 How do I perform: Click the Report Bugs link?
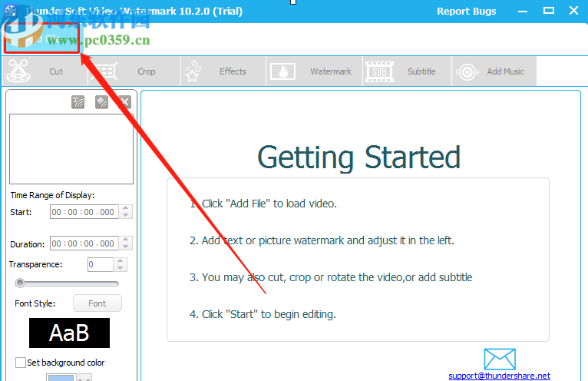pos(466,12)
